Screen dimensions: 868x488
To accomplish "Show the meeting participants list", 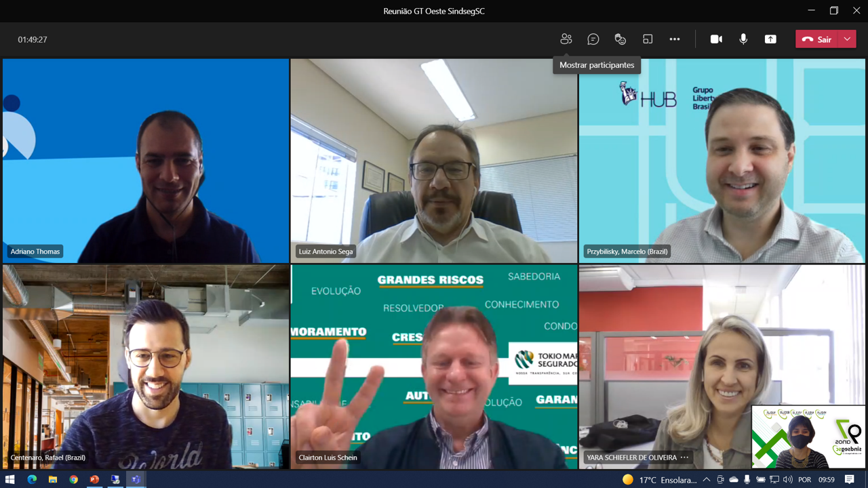I will click(566, 39).
